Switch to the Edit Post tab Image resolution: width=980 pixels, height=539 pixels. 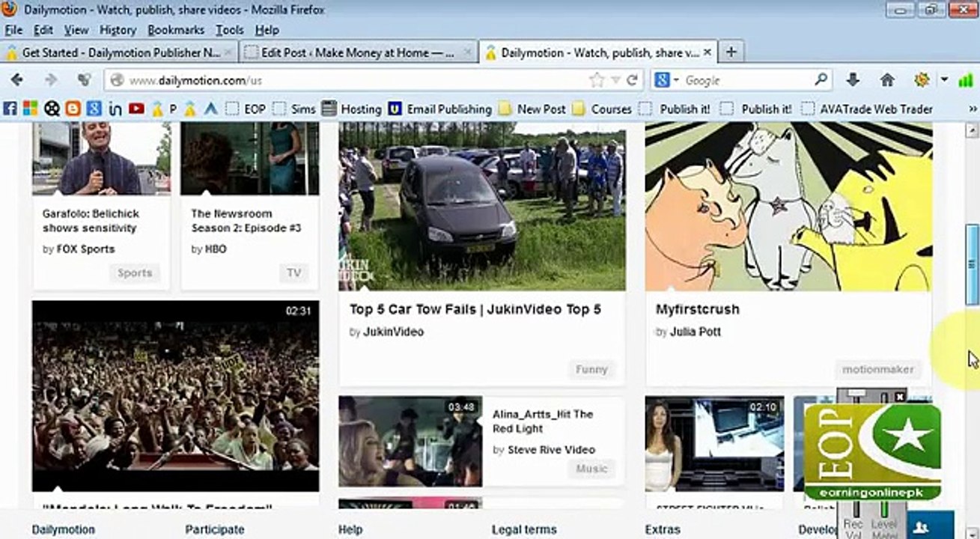359,52
